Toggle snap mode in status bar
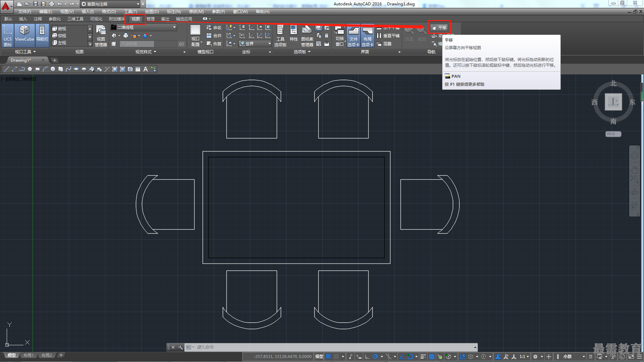 click(x=336, y=357)
